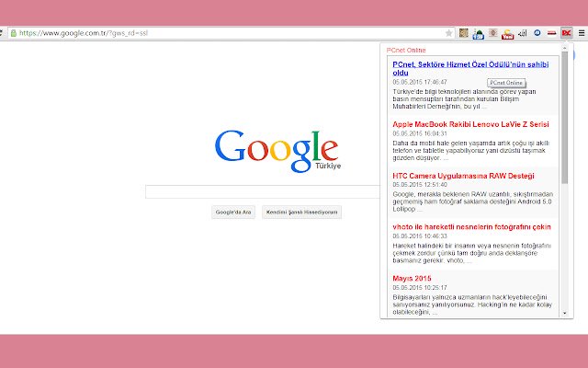Open the ornate patterned square extension icon
This screenshot has width=588, height=368.
463,33
